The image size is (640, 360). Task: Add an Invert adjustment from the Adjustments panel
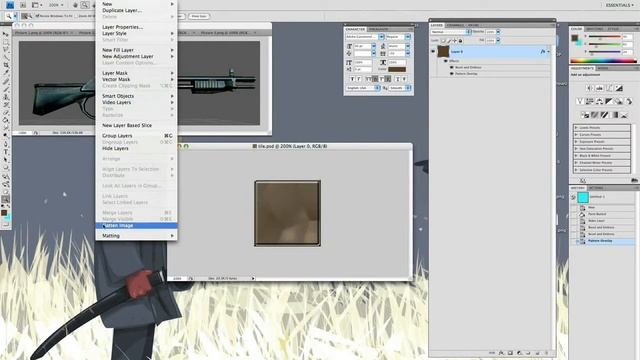(585, 115)
